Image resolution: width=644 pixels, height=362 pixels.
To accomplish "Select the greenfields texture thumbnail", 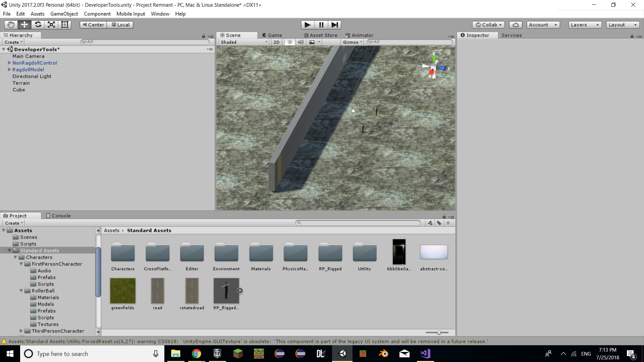I will [122, 291].
